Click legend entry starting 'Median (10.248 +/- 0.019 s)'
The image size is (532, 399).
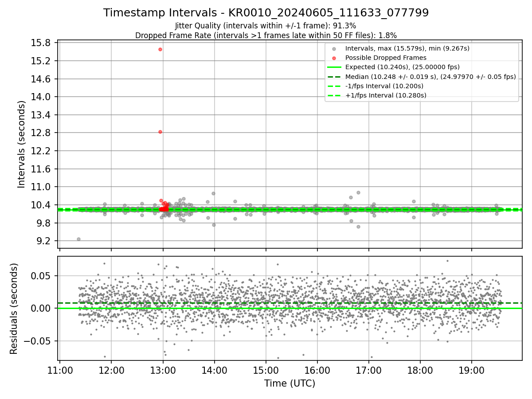coord(430,77)
